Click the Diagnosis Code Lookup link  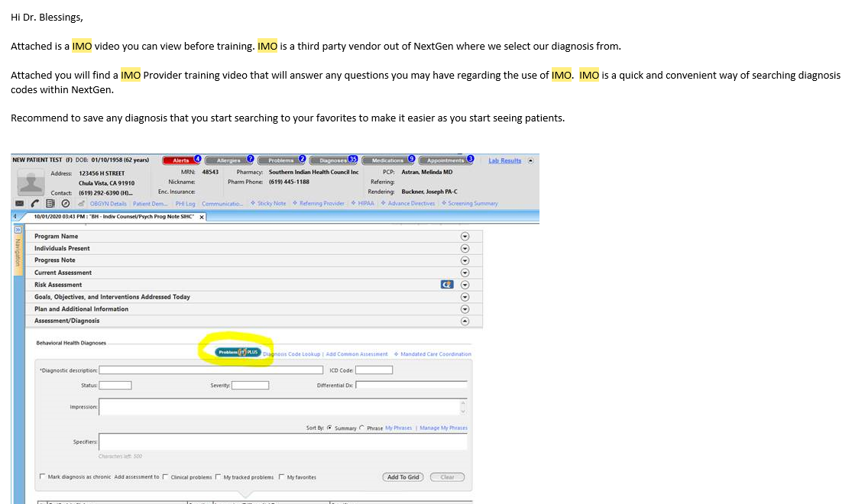point(292,354)
